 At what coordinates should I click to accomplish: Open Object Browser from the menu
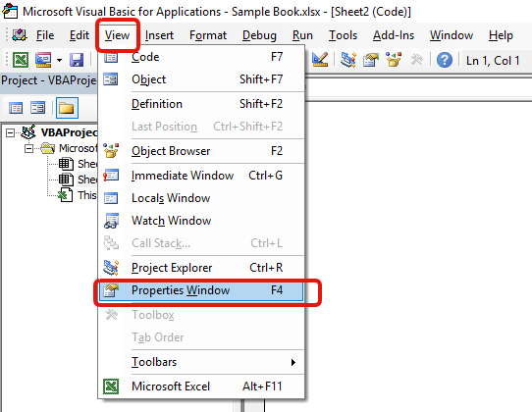click(x=201, y=151)
